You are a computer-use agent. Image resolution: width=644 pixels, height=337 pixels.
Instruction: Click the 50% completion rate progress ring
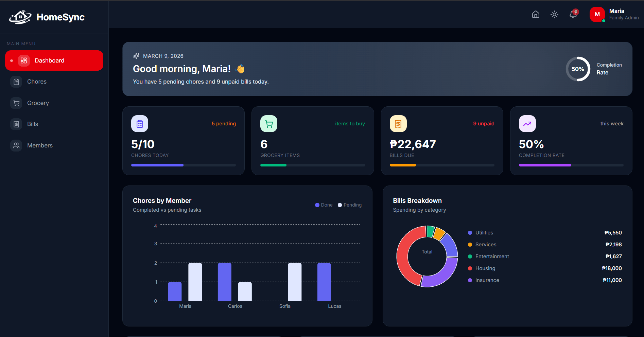577,69
